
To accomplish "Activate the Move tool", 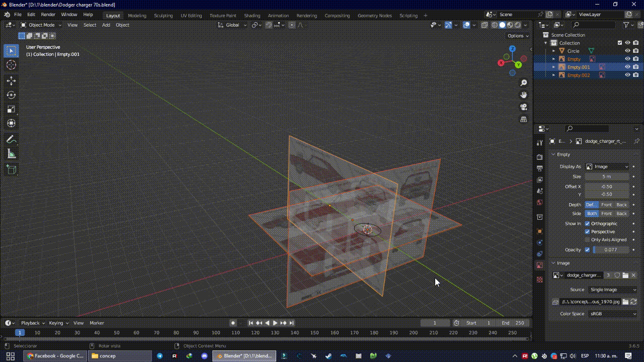I will pyautogui.click(x=11, y=81).
